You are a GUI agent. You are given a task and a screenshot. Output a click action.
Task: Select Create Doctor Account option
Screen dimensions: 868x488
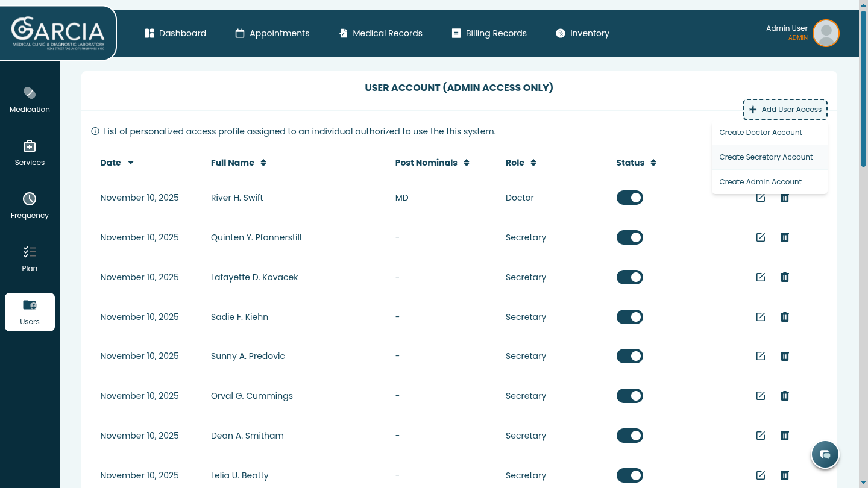point(761,133)
